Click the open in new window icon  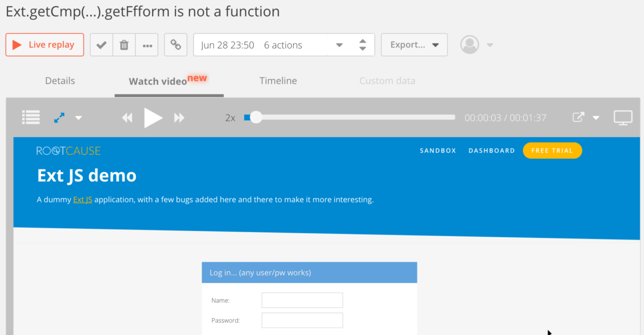pos(578,118)
